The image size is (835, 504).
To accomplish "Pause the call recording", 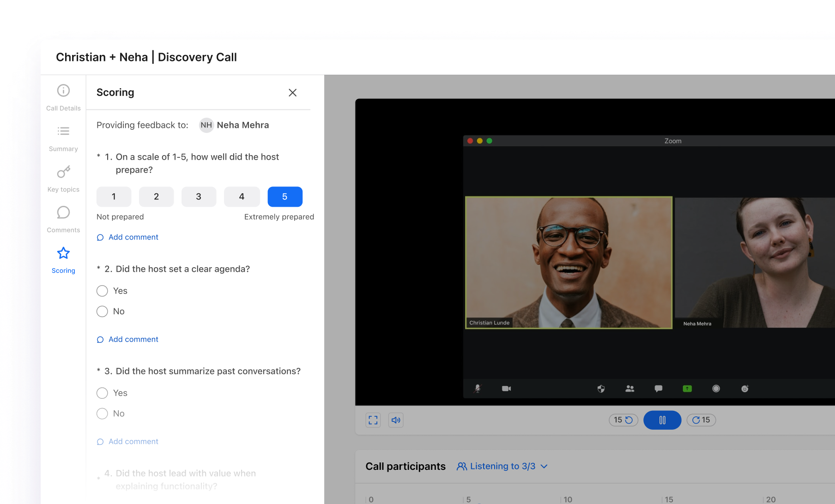I will coord(662,420).
